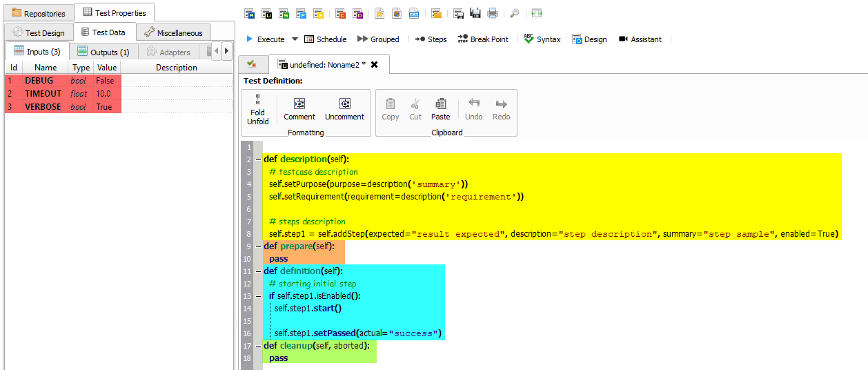Switch to the Miscellaneous tab
Image resolution: width=868 pixels, height=370 pixels.
point(173,32)
